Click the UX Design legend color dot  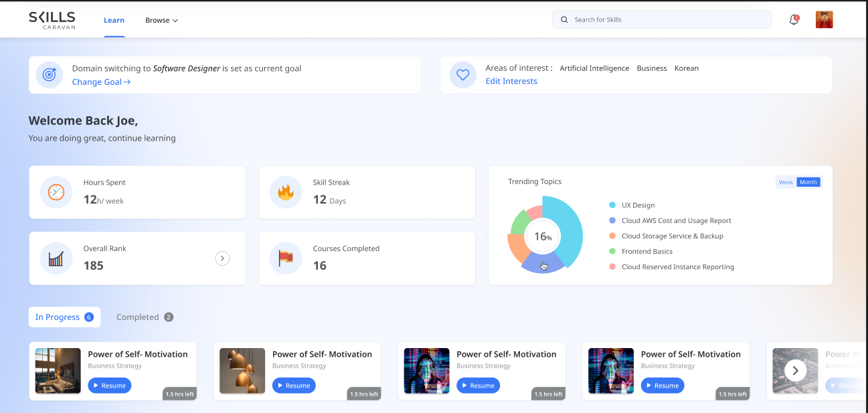coord(613,205)
